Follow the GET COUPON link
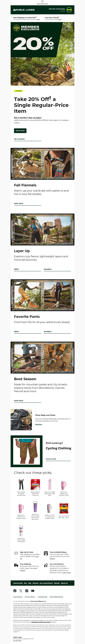Viewport: 85px width, 644px height. coord(19,139)
